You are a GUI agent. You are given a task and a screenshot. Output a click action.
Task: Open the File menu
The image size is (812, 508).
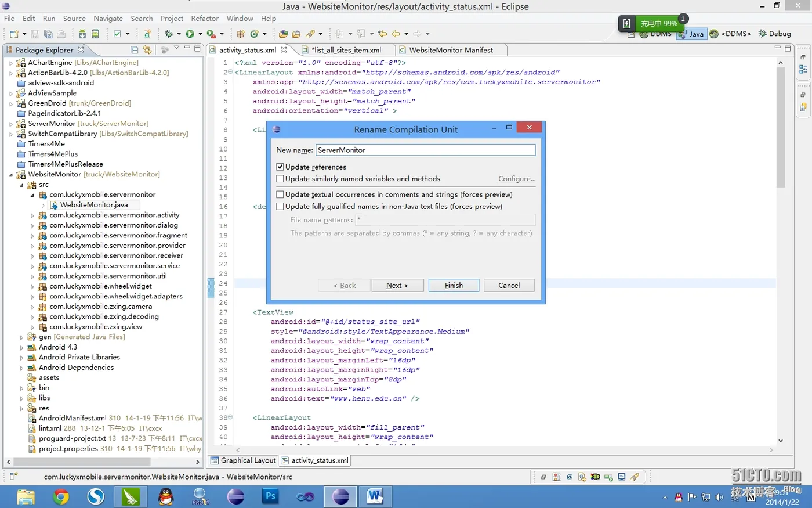[x=9, y=19]
